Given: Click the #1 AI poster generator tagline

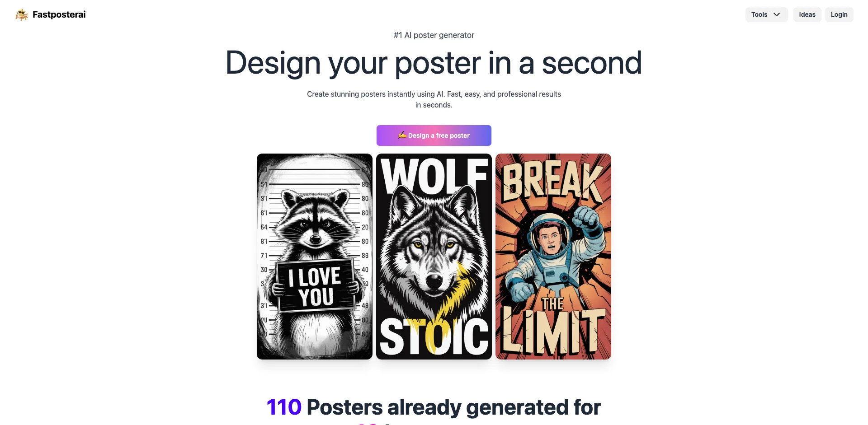Looking at the screenshot, I should (434, 35).
